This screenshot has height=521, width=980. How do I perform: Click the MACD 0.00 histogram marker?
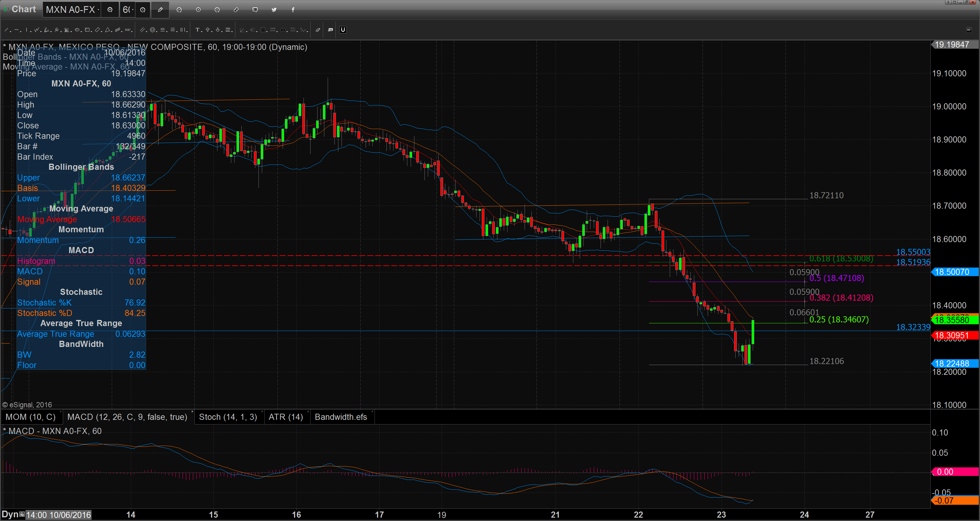(x=954, y=472)
